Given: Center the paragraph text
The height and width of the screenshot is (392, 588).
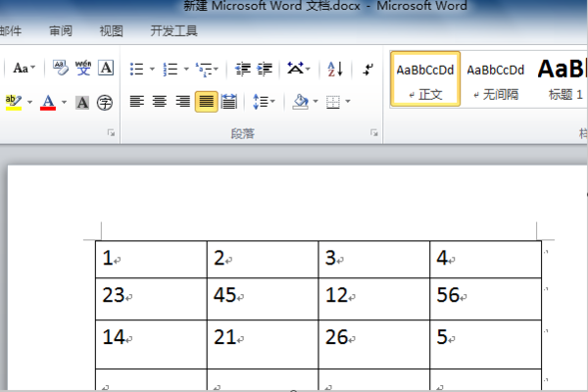Looking at the screenshot, I should click(160, 101).
